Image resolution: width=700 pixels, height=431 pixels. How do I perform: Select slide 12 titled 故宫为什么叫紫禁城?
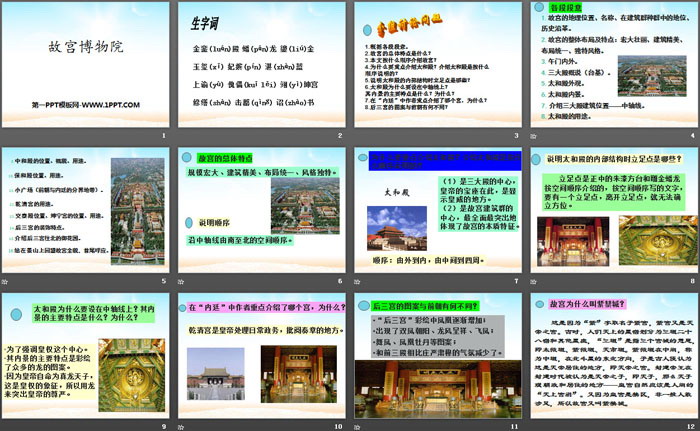(x=614, y=356)
